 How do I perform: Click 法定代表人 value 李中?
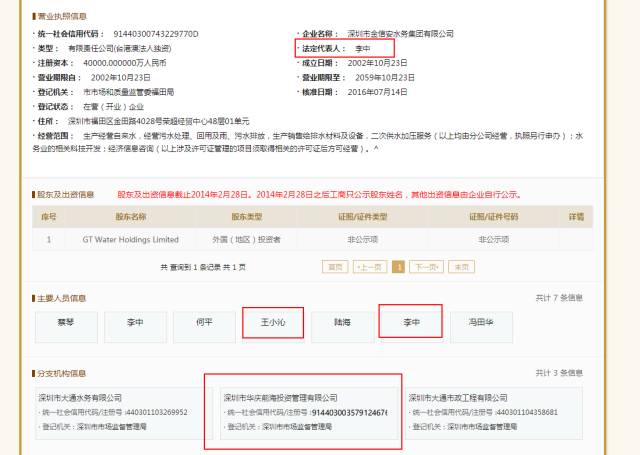point(362,49)
